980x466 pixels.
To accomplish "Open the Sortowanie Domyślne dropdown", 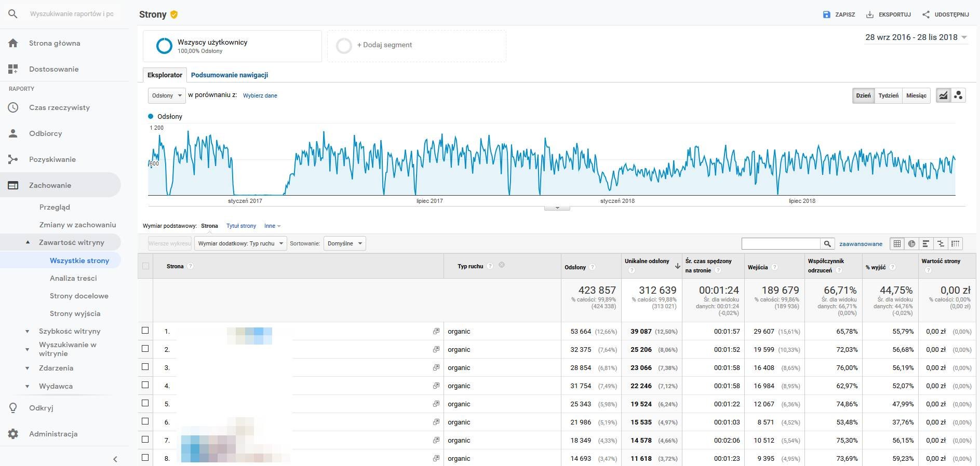I will pos(344,243).
